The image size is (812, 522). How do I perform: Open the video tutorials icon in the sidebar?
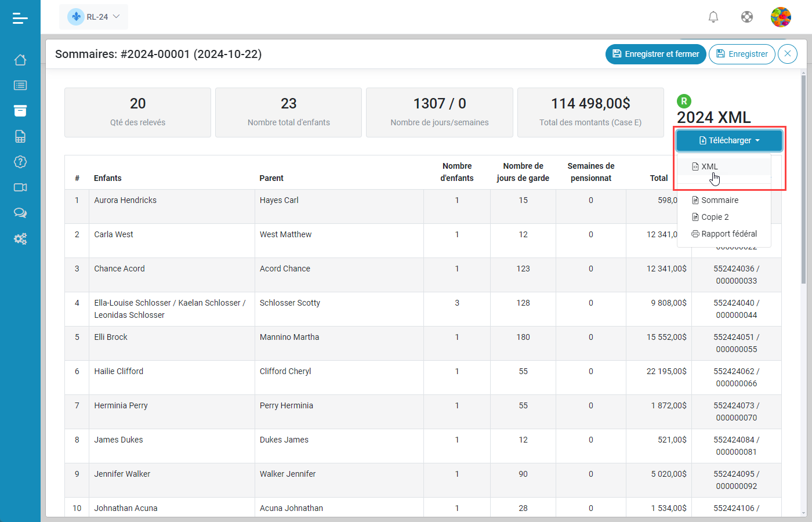point(20,187)
